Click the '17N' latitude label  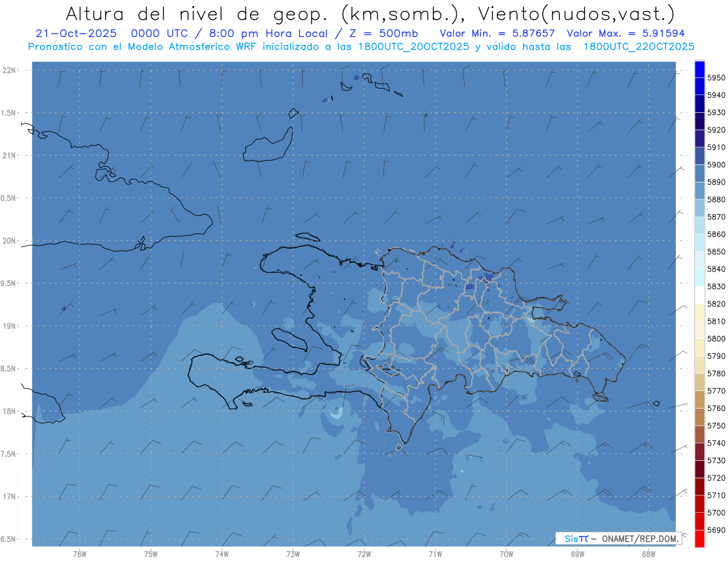click(9, 497)
